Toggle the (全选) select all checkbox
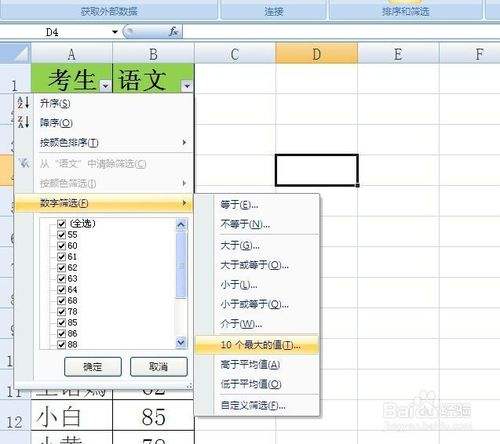The height and width of the screenshot is (444, 500). coord(61,223)
